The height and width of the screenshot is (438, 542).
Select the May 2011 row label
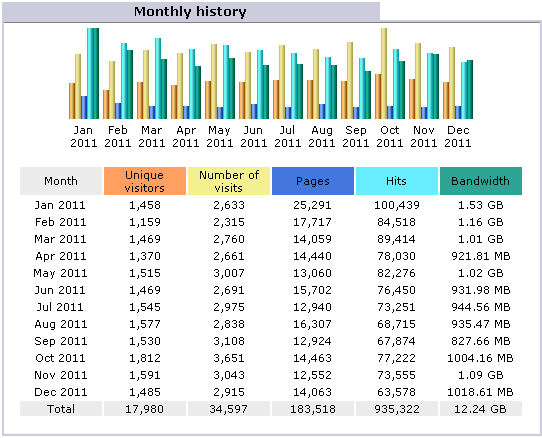tap(60, 273)
